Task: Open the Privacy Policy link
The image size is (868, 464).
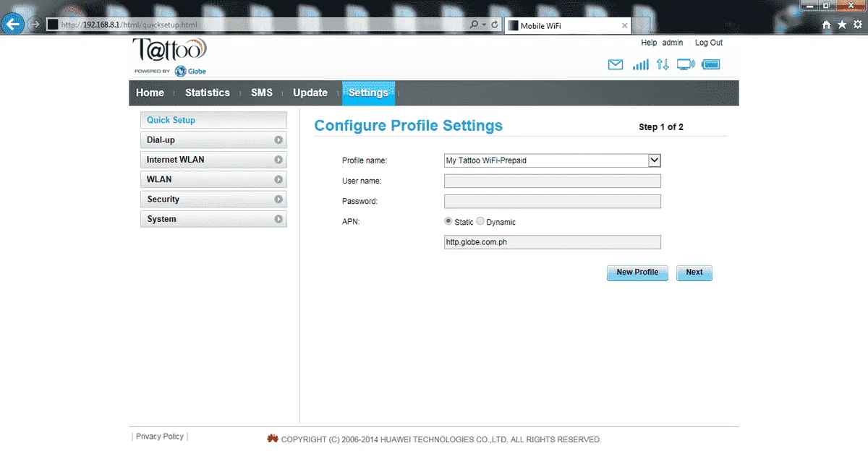Action: (x=160, y=437)
